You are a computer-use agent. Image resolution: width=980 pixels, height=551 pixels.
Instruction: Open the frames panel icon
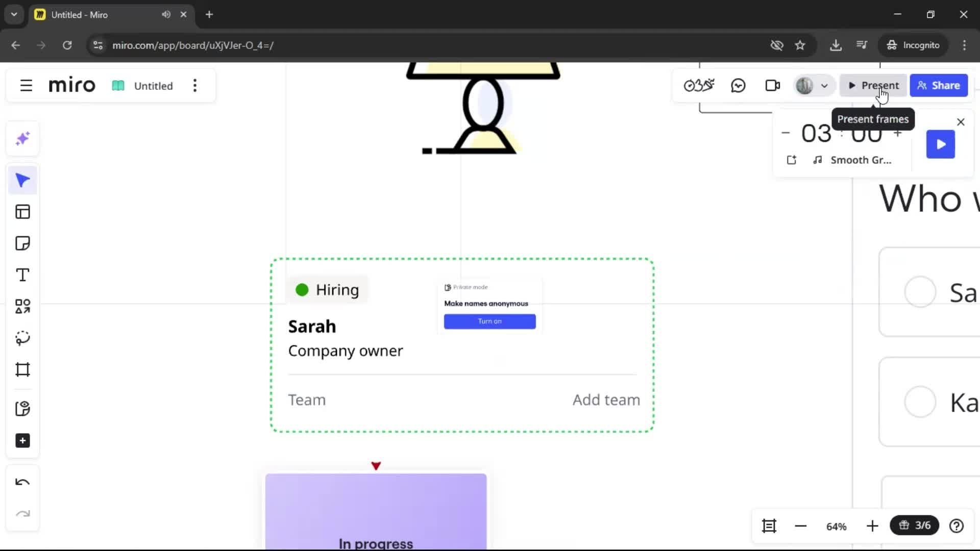769,526
